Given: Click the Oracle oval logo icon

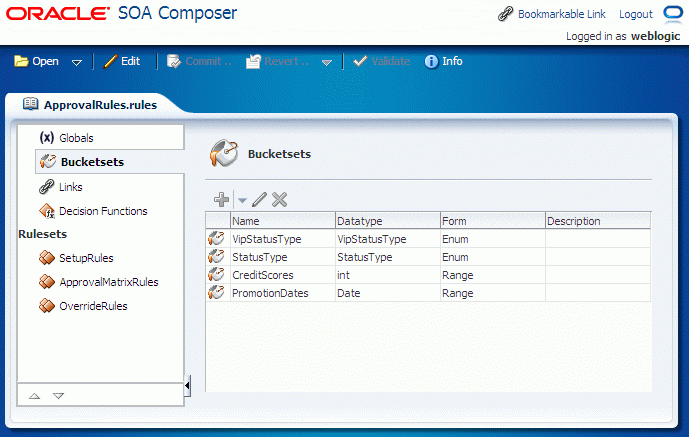Looking at the screenshot, I should (x=673, y=13).
